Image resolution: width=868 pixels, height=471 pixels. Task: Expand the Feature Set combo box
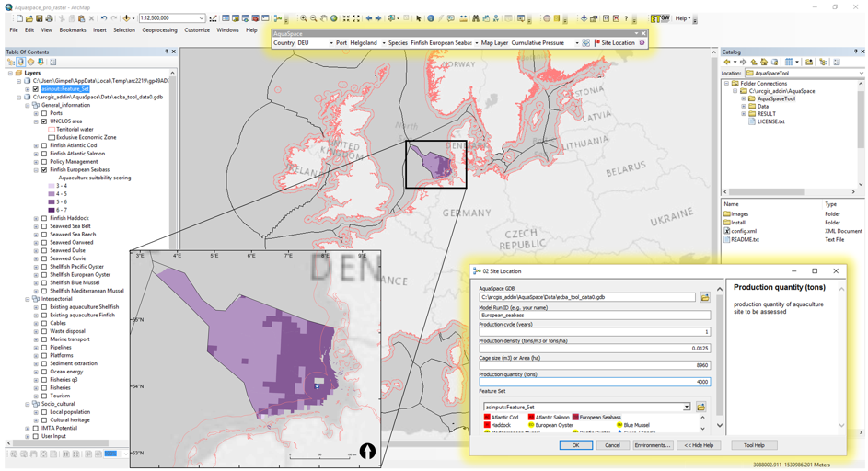pyautogui.click(x=686, y=407)
